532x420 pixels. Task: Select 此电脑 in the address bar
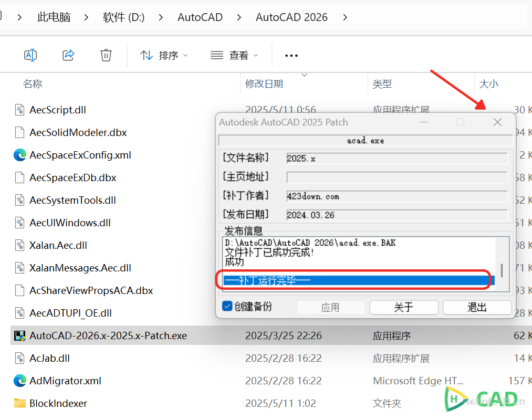pyautogui.click(x=54, y=17)
